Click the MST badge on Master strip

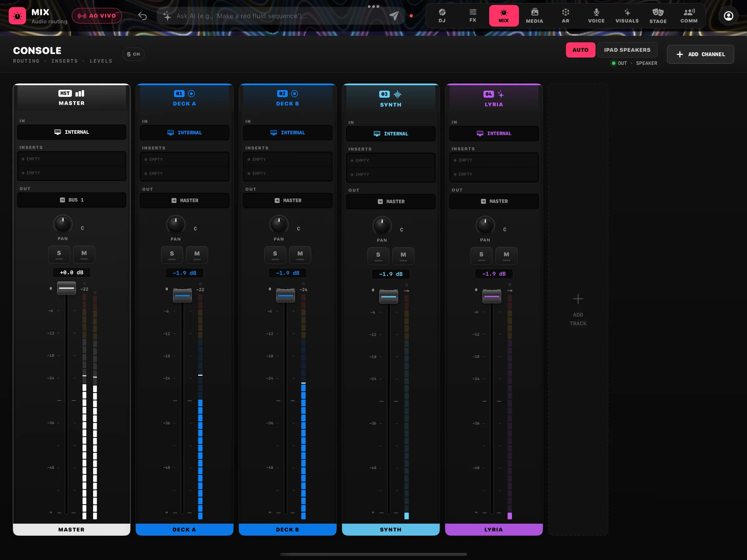(65, 94)
